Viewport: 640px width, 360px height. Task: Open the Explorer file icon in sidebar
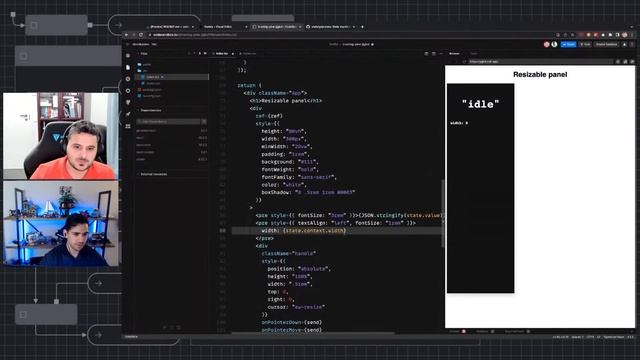coord(128,67)
